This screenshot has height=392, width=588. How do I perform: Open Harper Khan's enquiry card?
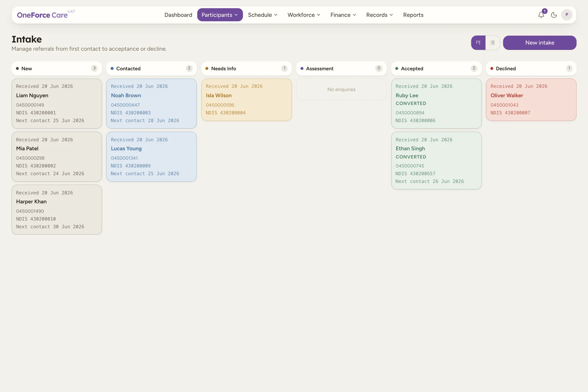(57, 209)
